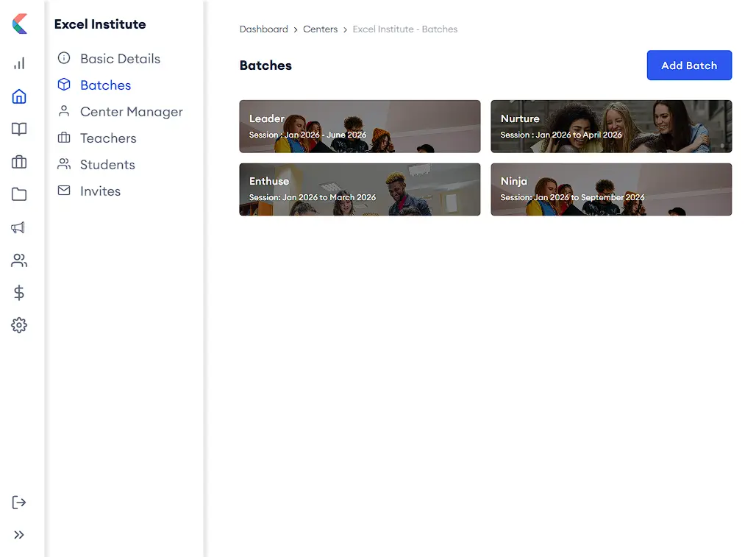Select Center Manager from the left panel
756x557 pixels.
(x=130, y=111)
